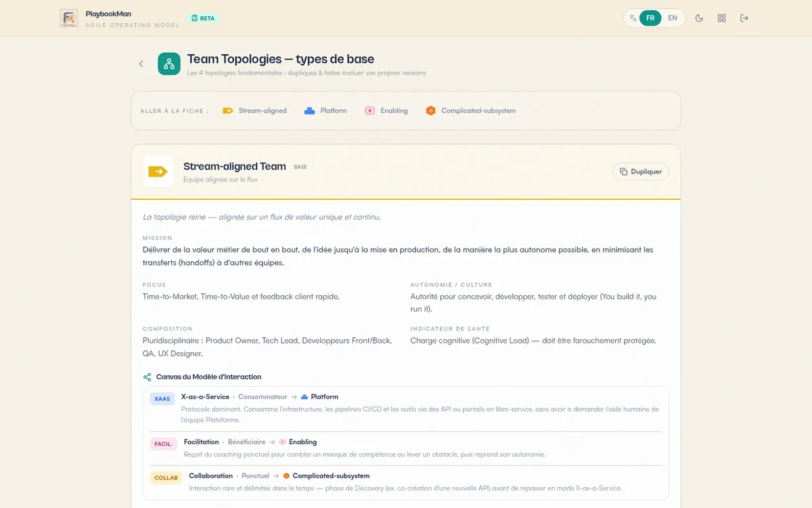Viewport: 812px width, 508px height.
Task: Click the XAAS interaction tag
Action: click(x=162, y=399)
